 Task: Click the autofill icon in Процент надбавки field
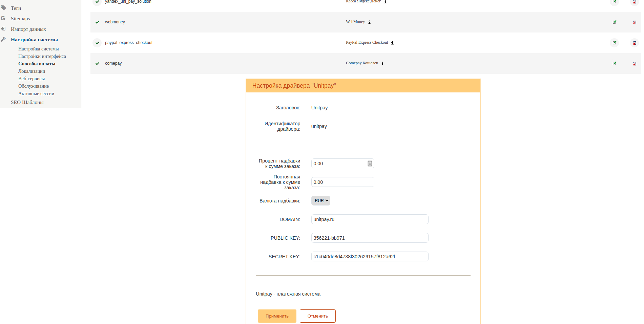click(x=370, y=164)
